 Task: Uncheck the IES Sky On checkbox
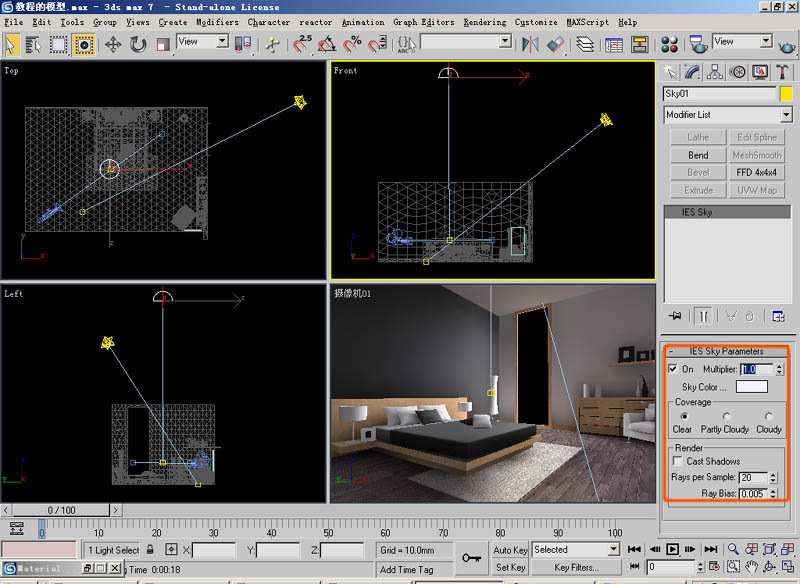(x=673, y=369)
